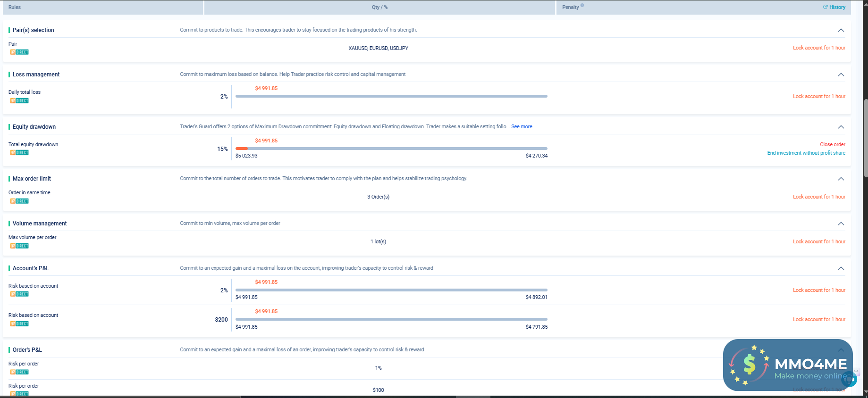The height and width of the screenshot is (398, 868).
Task: Click the $4 270.34 drawdown limit value
Action: click(537, 156)
